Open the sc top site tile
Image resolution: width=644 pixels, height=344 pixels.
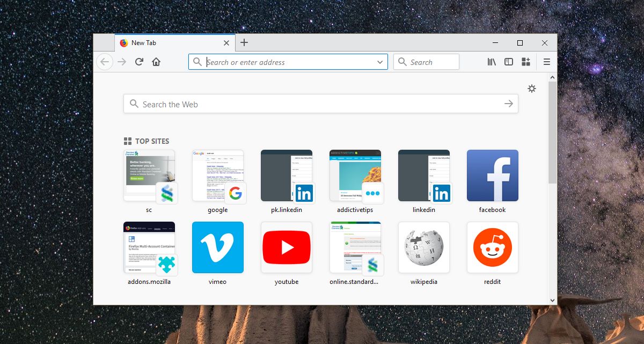pyautogui.click(x=149, y=175)
